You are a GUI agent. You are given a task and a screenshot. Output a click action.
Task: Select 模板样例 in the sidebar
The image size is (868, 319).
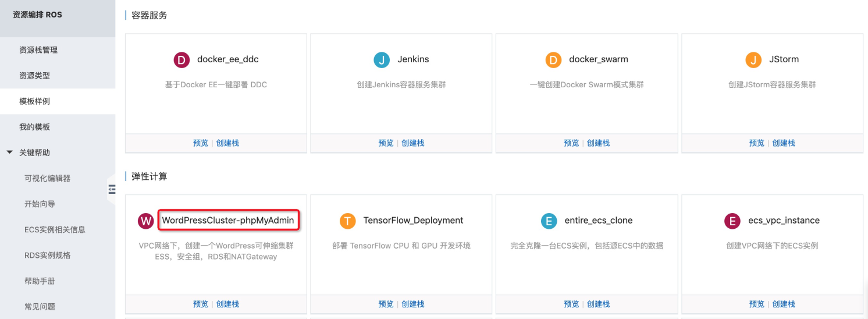click(x=34, y=101)
